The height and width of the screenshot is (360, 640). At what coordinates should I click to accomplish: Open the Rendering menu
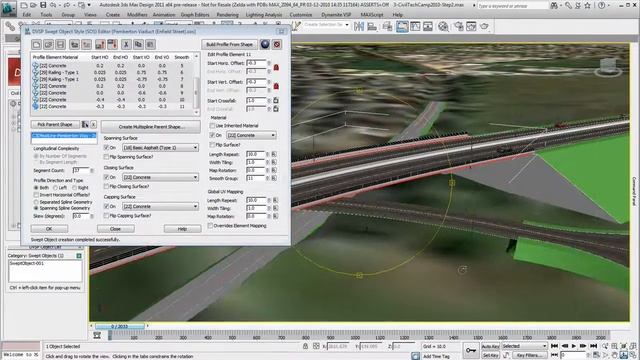(x=227, y=15)
